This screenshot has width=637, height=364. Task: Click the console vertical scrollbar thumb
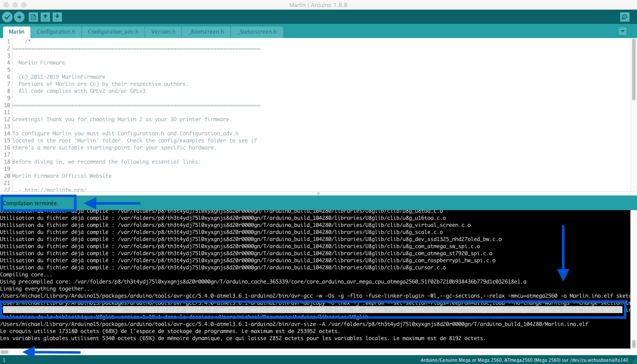(634, 344)
